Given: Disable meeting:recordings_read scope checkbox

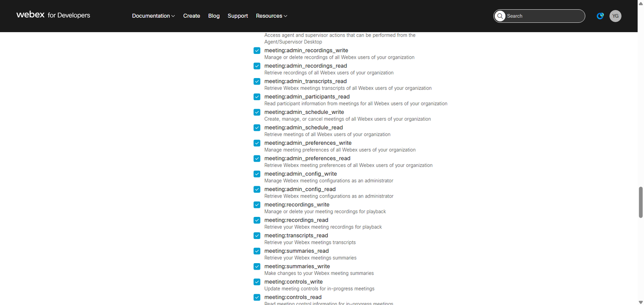Looking at the screenshot, I should pos(257,220).
